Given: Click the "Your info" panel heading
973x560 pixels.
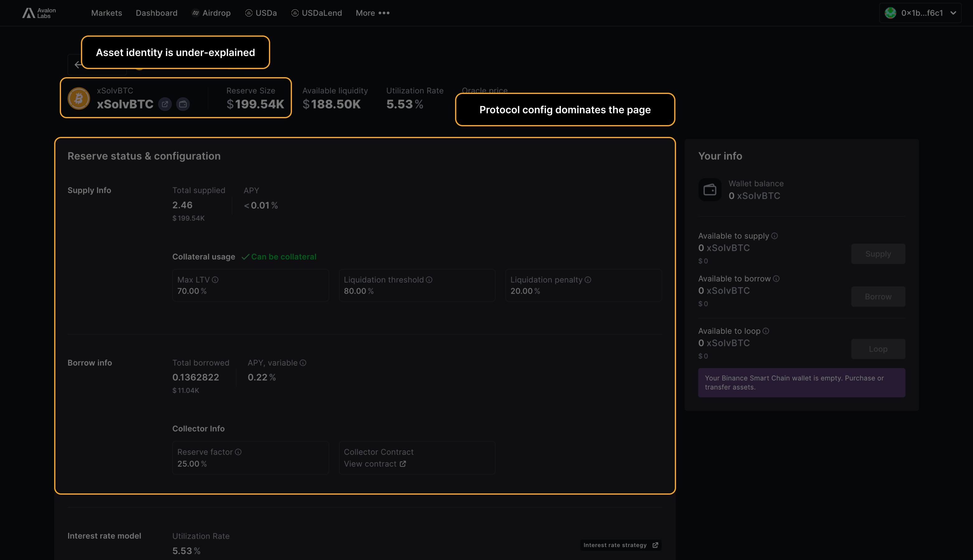Looking at the screenshot, I should (720, 156).
